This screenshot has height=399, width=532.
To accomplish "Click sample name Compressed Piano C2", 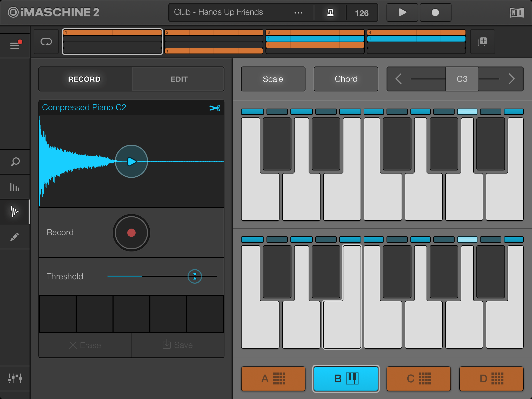I will pyautogui.click(x=84, y=107).
